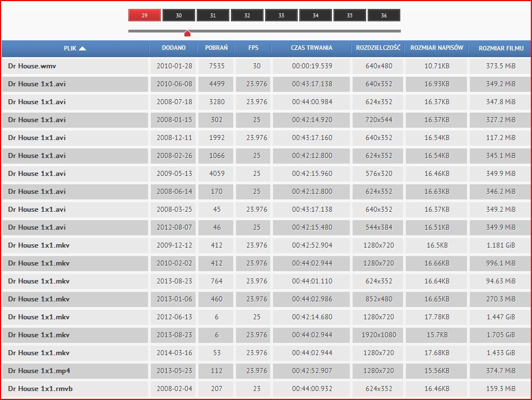Click film size 996.1 MiB
This screenshot has width=532, height=400.
[501, 263]
